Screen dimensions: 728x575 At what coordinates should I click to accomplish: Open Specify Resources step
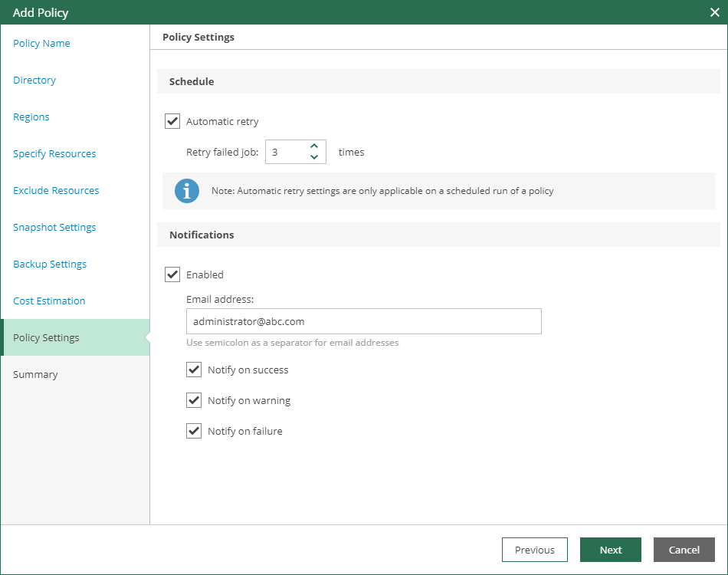click(54, 153)
